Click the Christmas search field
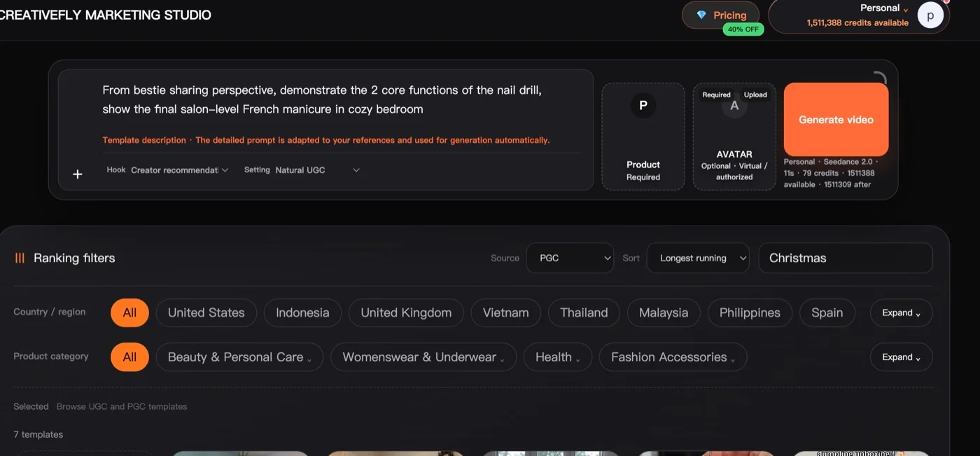The image size is (980, 456). pos(846,258)
